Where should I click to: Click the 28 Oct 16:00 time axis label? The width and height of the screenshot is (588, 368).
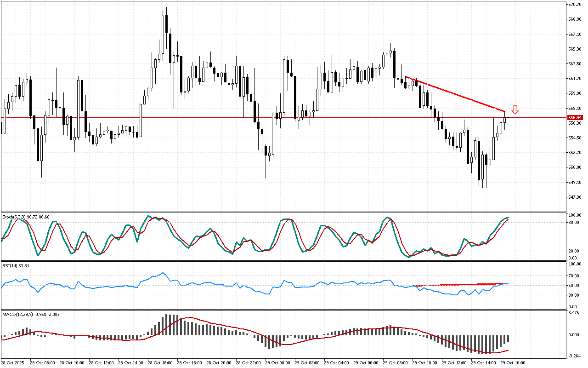pos(162,363)
